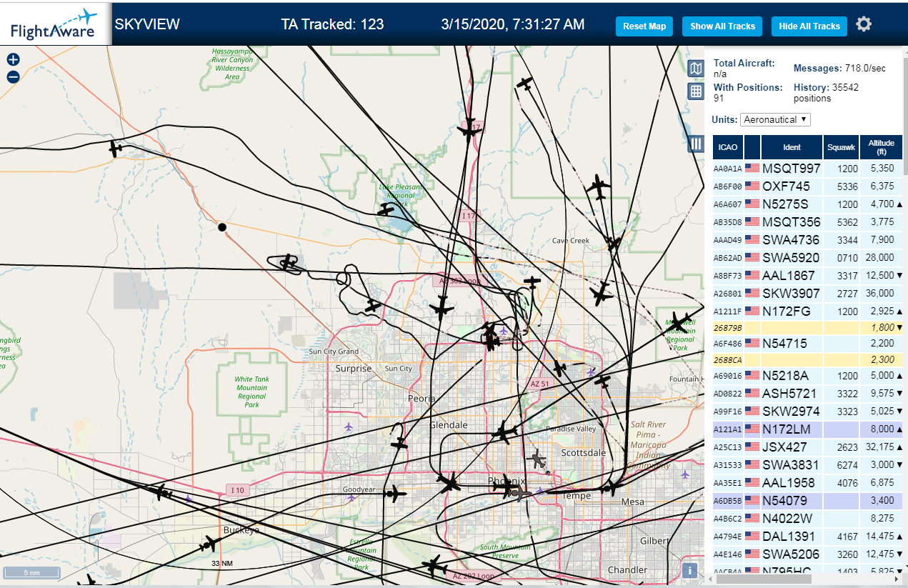Image resolution: width=908 pixels, height=588 pixels.
Task: Select the aircraft icon near Mesa
Action: tap(611, 488)
